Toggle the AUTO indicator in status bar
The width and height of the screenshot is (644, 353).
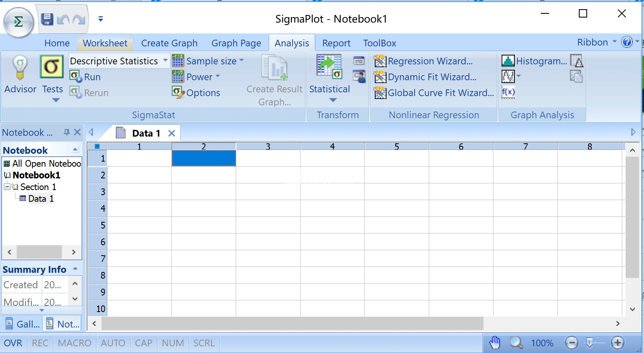(113, 343)
